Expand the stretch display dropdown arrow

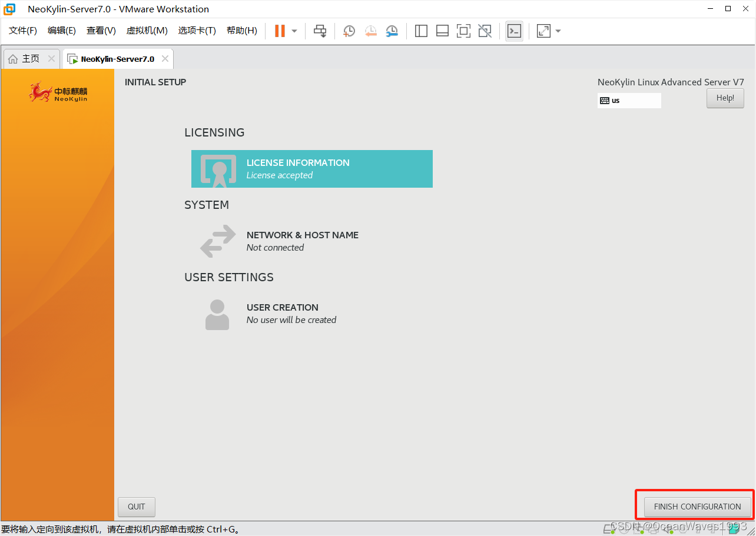tap(558, 31)
